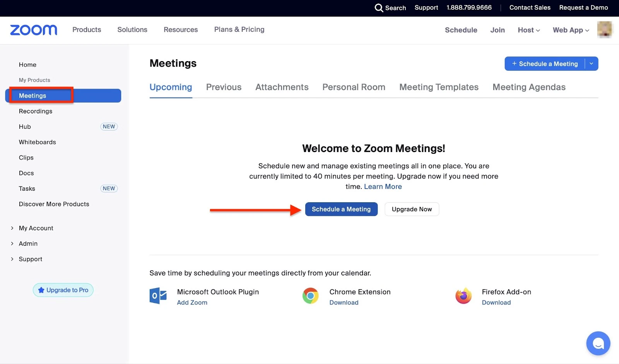
Task: Download the Chrome Extension
Action: [x=344, y=303]
